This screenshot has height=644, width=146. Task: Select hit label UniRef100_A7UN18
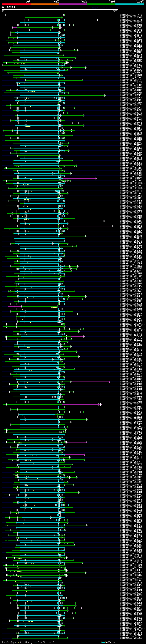point(131,404)
